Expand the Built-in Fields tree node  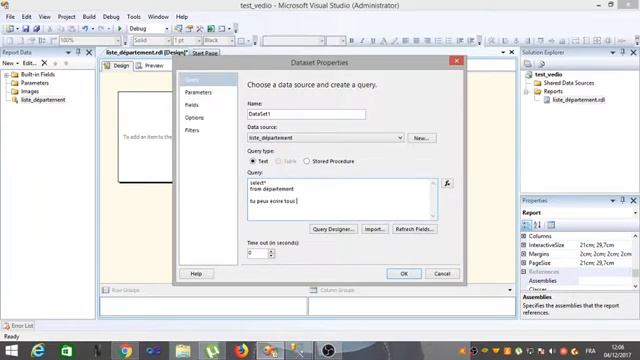pos(6,75)
